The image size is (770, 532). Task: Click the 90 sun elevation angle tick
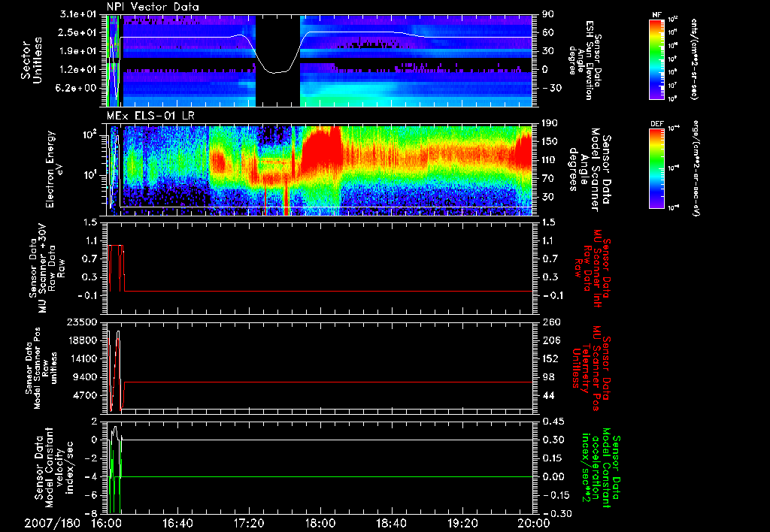547,14
